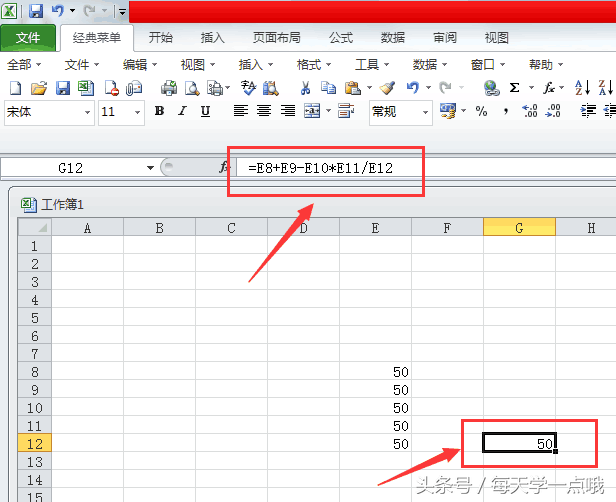
Task: Undo in the quick access toolbar
Action: point(57,11)
